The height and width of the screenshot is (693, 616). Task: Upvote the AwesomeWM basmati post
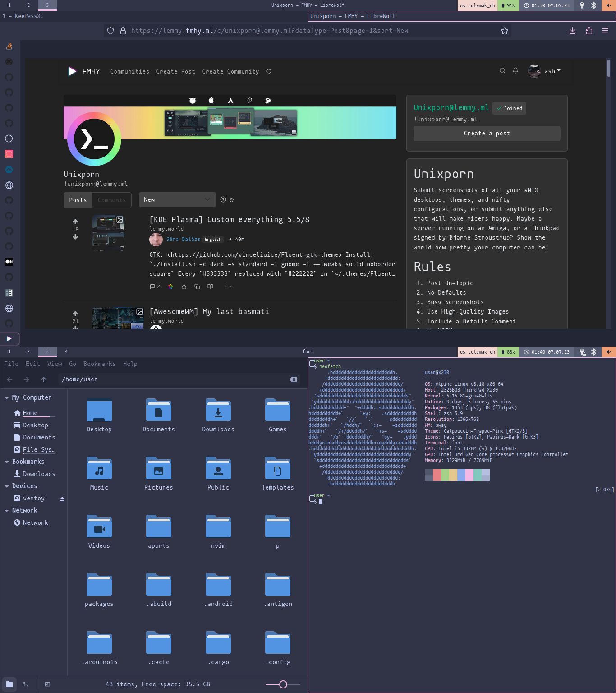(x=75, y=314)
